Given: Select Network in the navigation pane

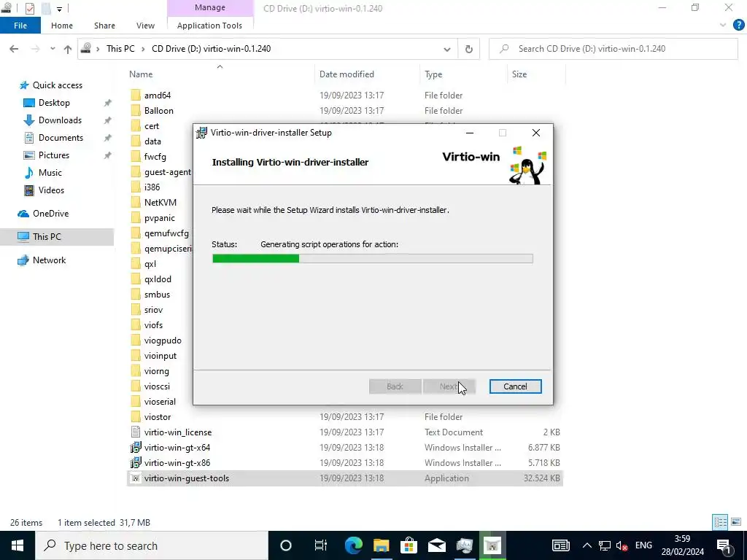Looking at the screenshot, I should click(x=49, y=260).
